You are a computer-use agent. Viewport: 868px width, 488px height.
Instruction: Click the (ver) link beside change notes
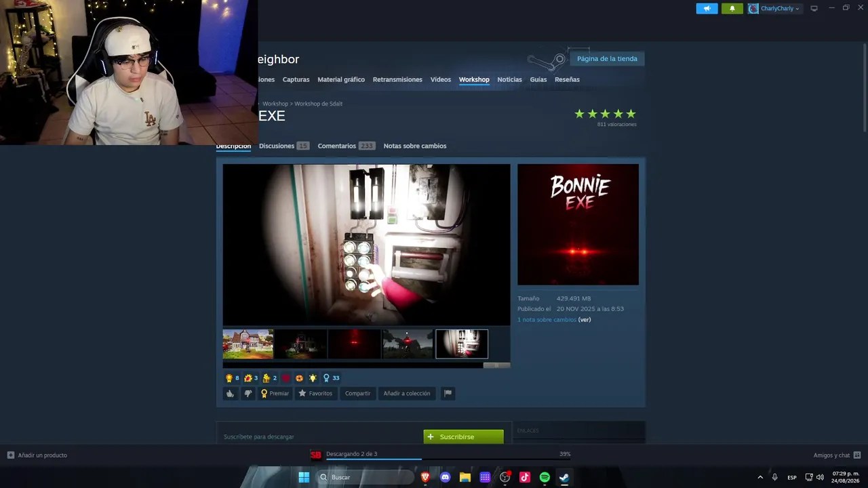click(585, 320)
